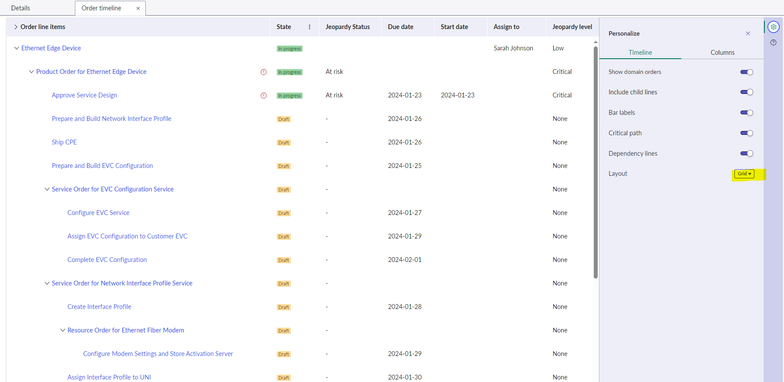This screenshot has height=382, width=784.
Task: Collapse Service Order for EVC Configuration Service
Action: click(x=47, y=190)
